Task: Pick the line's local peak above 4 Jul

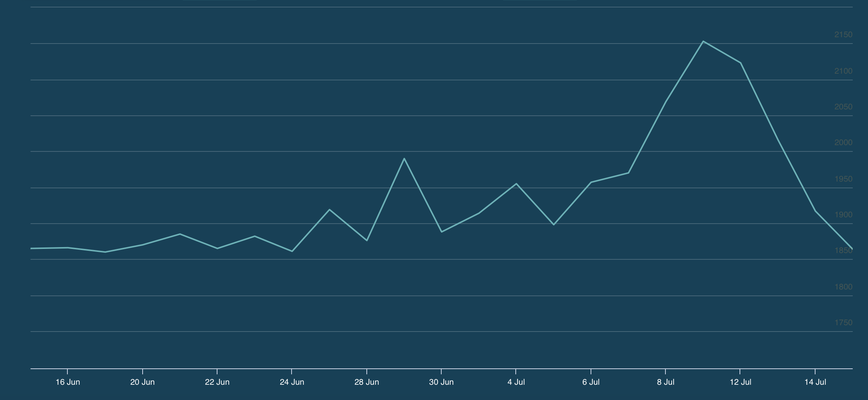Action: [516, 184]
